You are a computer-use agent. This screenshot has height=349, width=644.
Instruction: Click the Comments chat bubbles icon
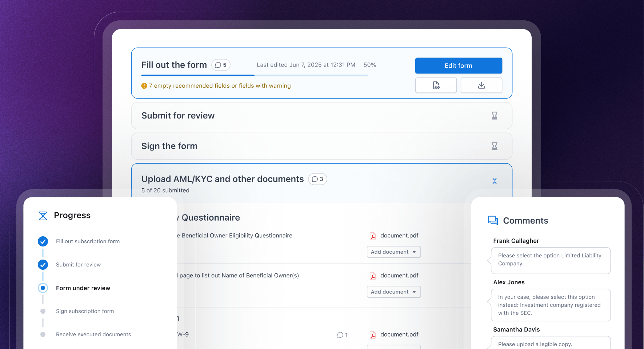coord(493,220)
